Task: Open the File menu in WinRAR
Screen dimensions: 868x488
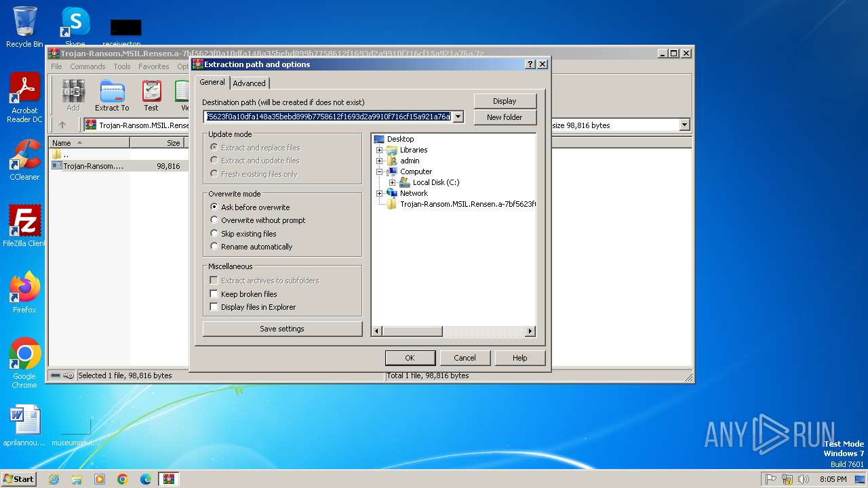Action: click(x=56, y=66)
